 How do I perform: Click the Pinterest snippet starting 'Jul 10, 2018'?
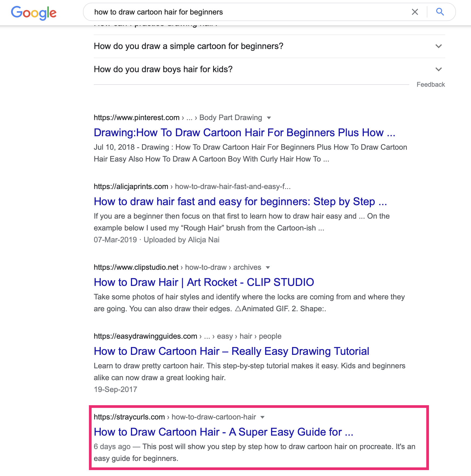tap(250, 153)
